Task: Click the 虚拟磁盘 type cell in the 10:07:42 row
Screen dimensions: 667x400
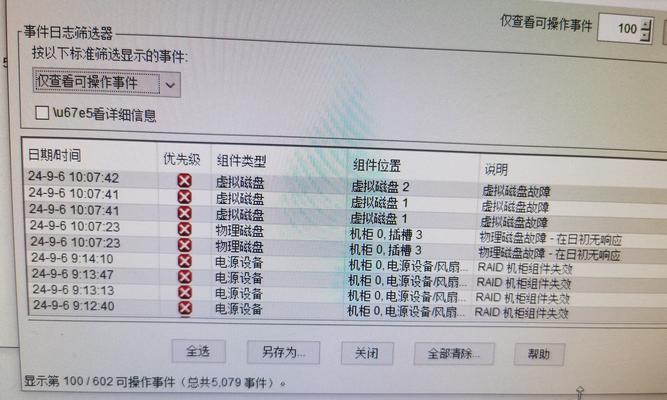Action: tap(240, 183)
